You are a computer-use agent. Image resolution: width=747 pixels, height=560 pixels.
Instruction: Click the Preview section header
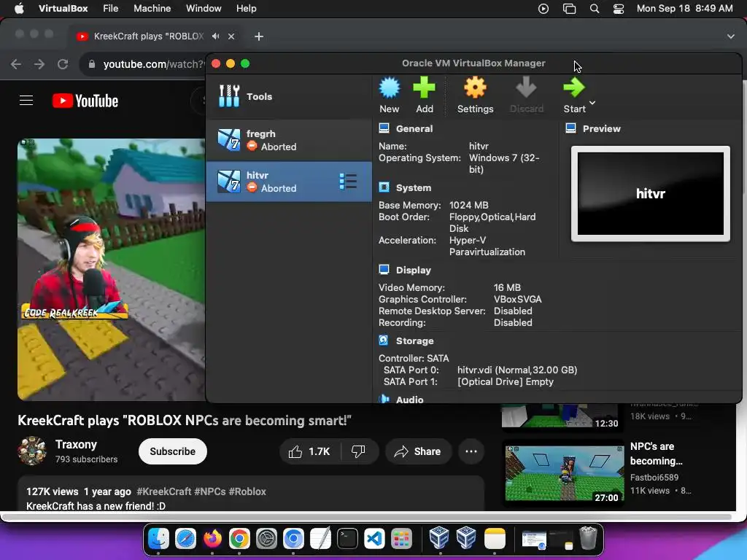[601, 128]
